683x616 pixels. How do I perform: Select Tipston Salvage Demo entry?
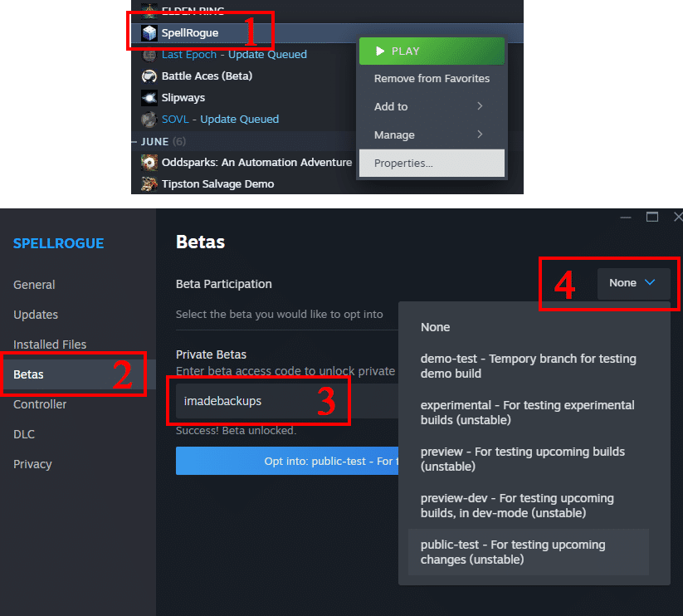(217, 183)
